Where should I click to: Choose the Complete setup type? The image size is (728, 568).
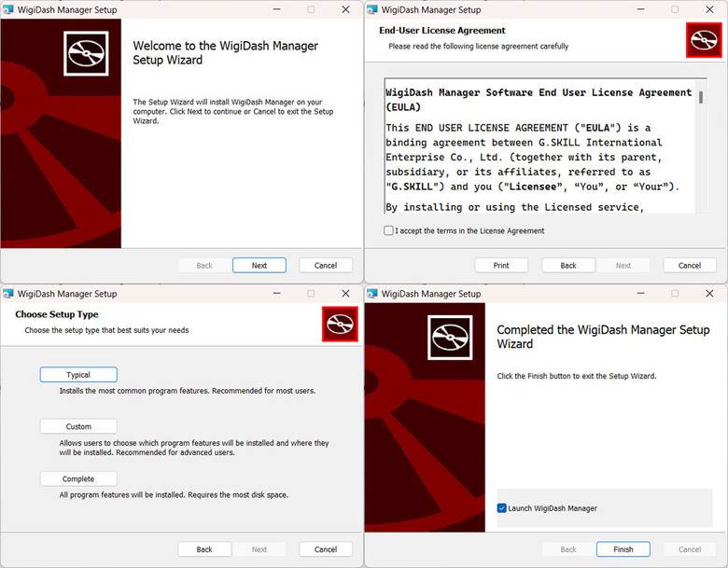click(78, 478)
